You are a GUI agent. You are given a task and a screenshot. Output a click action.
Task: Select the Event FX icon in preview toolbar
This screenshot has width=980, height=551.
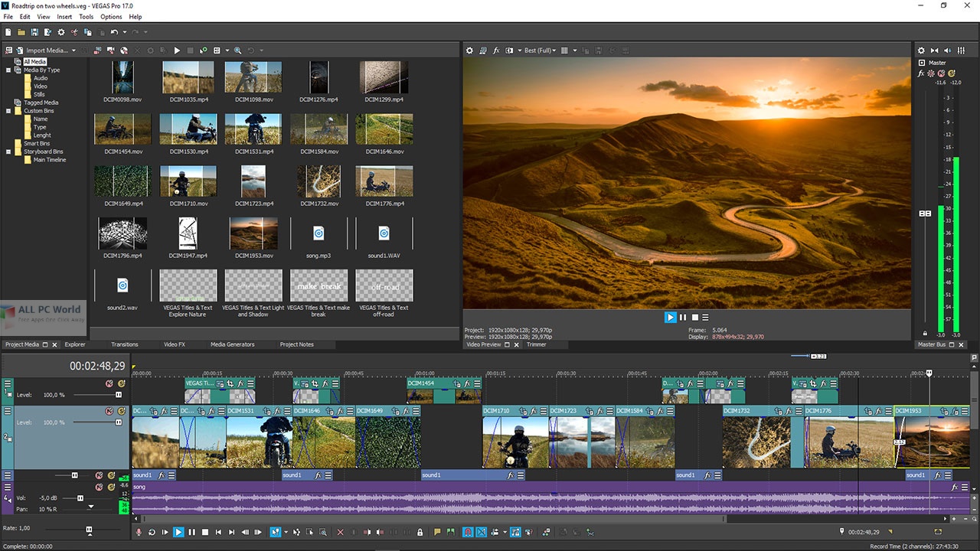(x=496, y=50)
